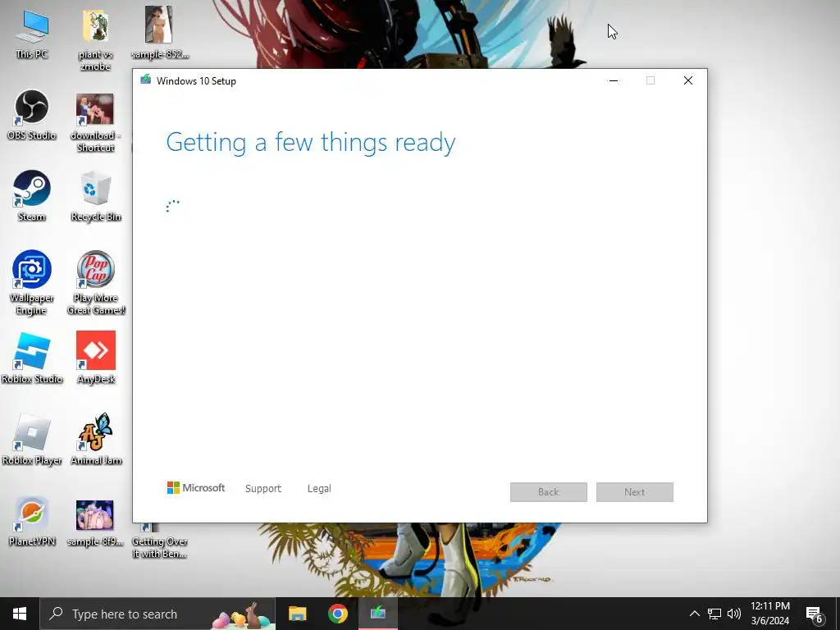This screenshot has width=840, height=630.
Task: Open the Support link
Action: tap(263, 489)
